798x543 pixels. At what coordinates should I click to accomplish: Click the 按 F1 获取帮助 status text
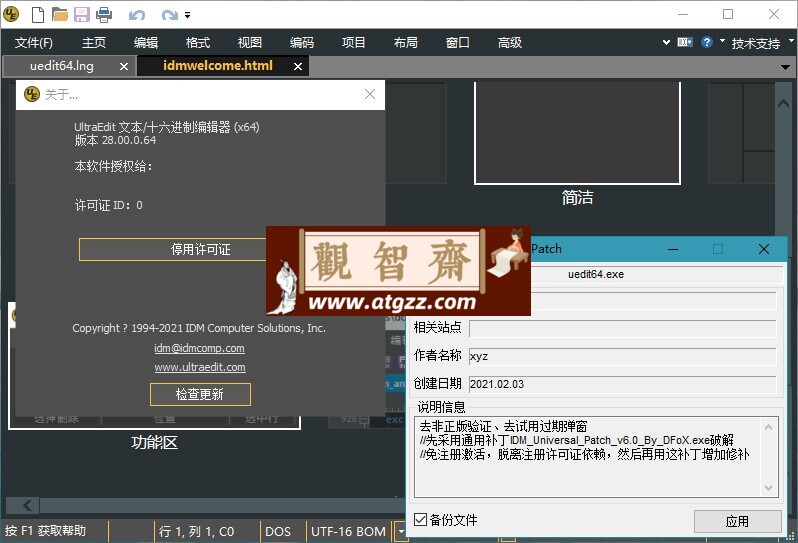pyautogui.click(x=45, y=531)
